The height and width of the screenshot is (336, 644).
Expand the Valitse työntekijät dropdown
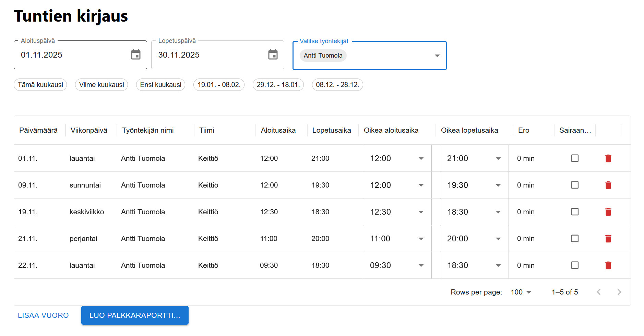point(437,56)
